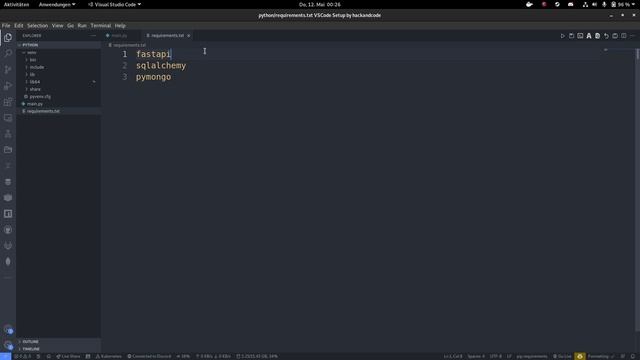Click the editor vertical scrollbar
This screenshot has width=640, height=360.
pyautogui.click(x=638, y=190)
